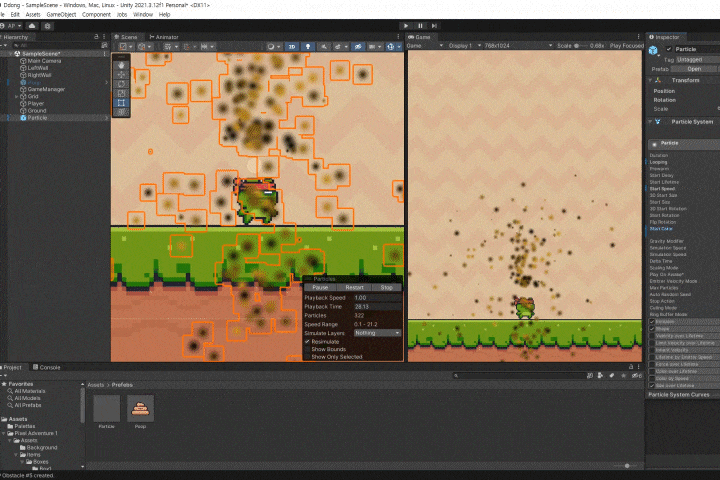Viewport: 720px width, 480px height.
Task: Click the hidden packages count icon
Action: (636, 375)
